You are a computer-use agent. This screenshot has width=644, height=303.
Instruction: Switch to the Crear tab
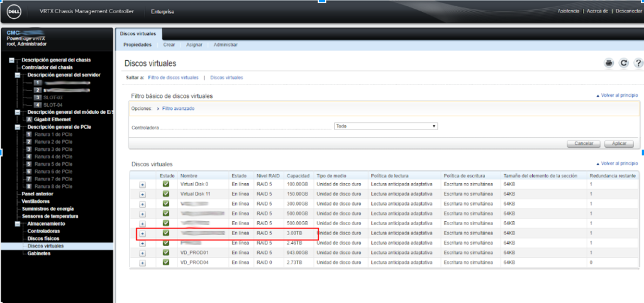tap(169, 45)
